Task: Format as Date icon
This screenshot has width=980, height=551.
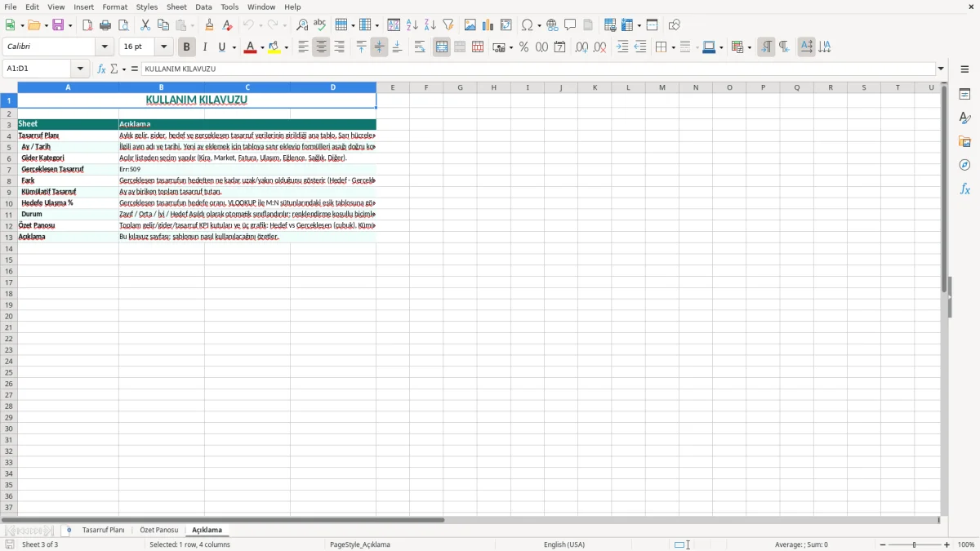Action: click(559, 47)
